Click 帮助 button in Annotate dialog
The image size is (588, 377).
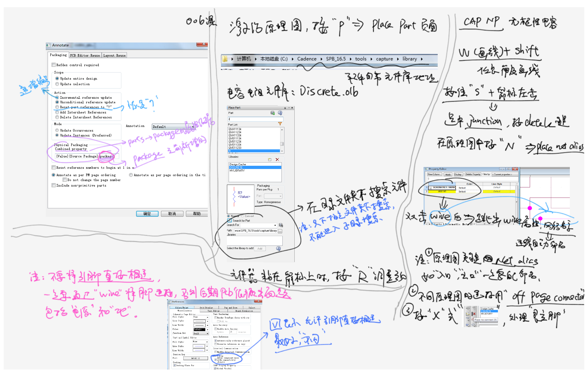coord(197,214)
